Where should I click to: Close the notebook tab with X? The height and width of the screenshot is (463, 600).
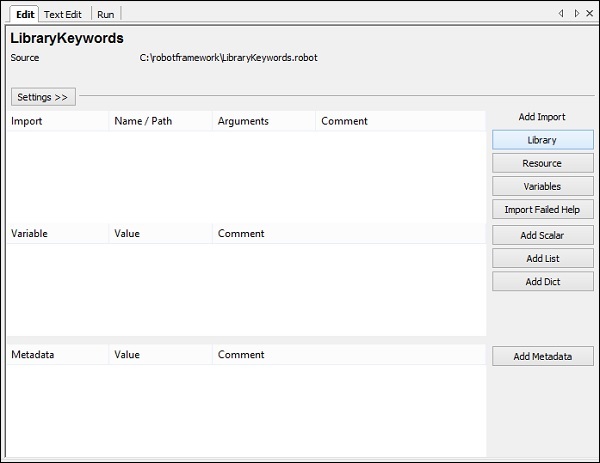[x=589, y=13]
